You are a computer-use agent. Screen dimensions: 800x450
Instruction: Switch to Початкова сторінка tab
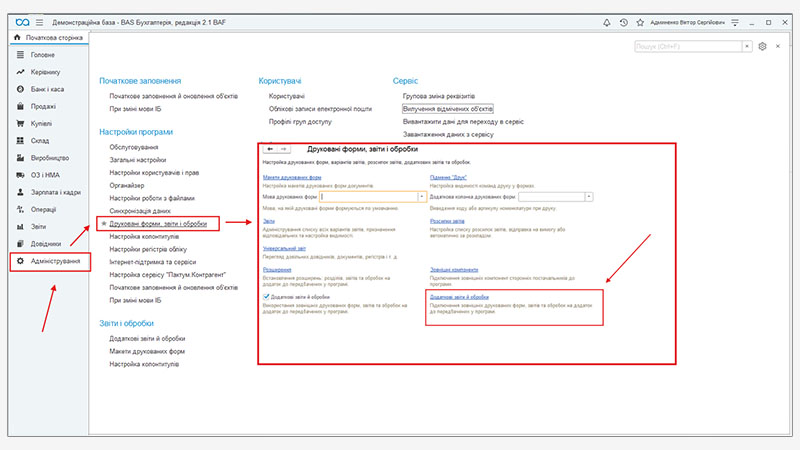tap(48, 38)
